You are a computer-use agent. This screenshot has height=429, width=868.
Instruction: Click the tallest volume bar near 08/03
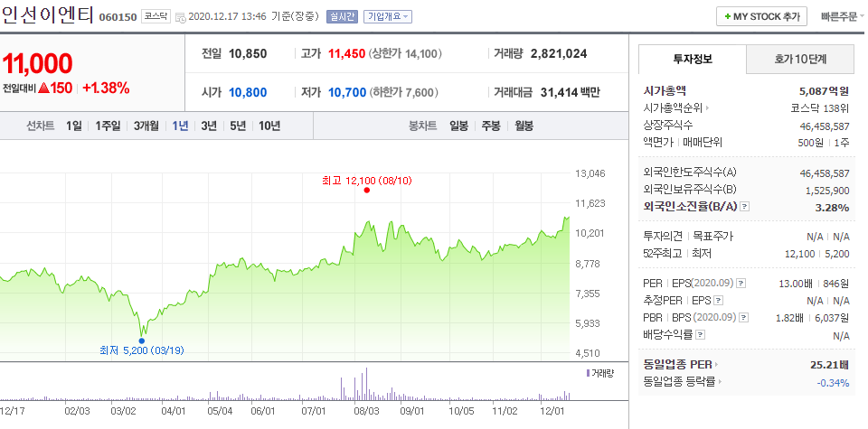click(366, 384)
